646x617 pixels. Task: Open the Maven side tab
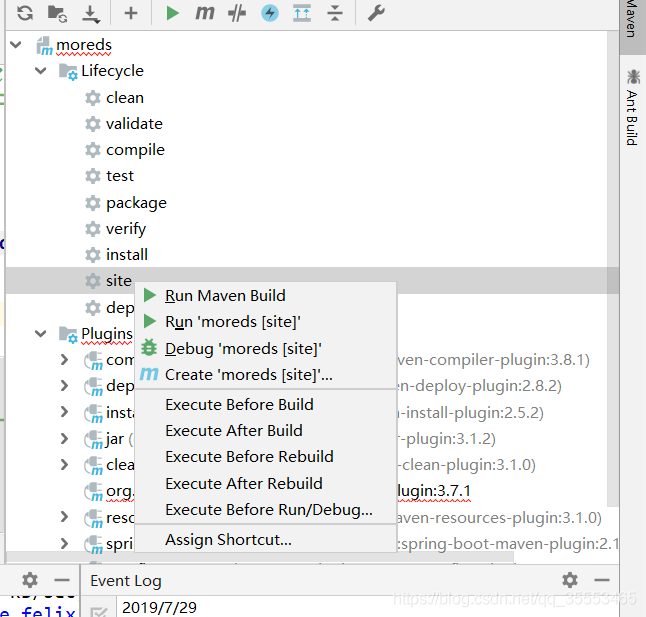(x=632, y=26)
